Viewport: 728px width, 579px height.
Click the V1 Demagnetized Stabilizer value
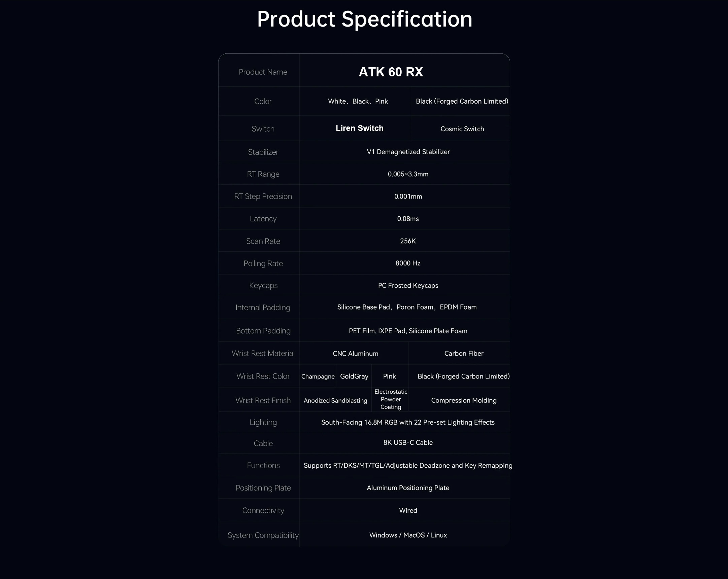pos(408,152)
